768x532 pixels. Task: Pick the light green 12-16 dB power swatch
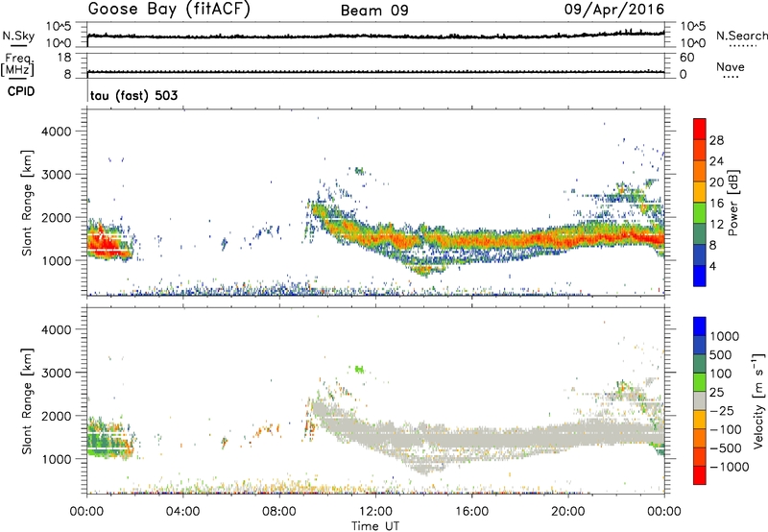[700, 213]
